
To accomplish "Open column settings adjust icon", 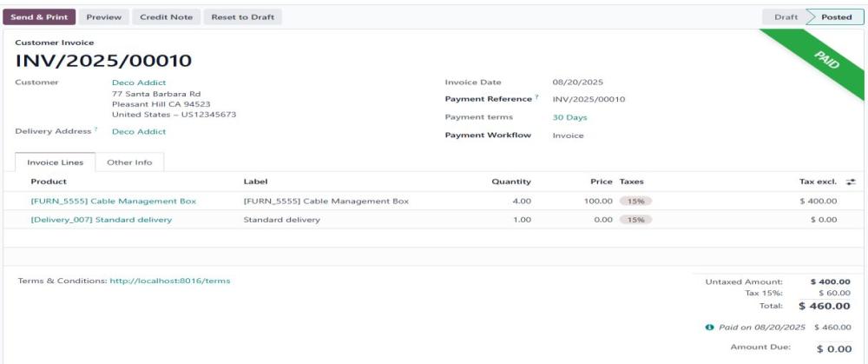I will [851, 182].
